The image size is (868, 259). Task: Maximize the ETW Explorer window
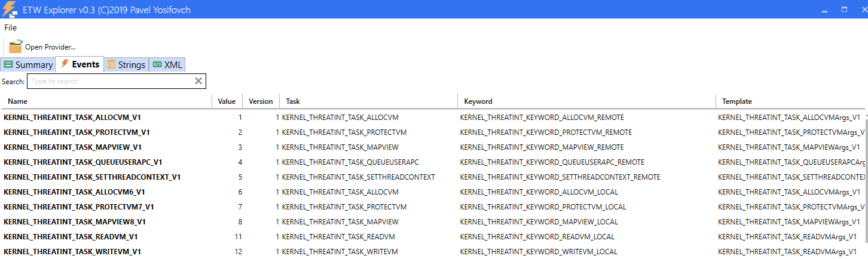click(845, 10)
